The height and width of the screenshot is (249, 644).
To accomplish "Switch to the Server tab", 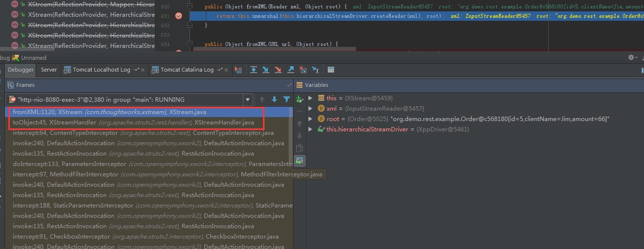I will click(49, 70).
